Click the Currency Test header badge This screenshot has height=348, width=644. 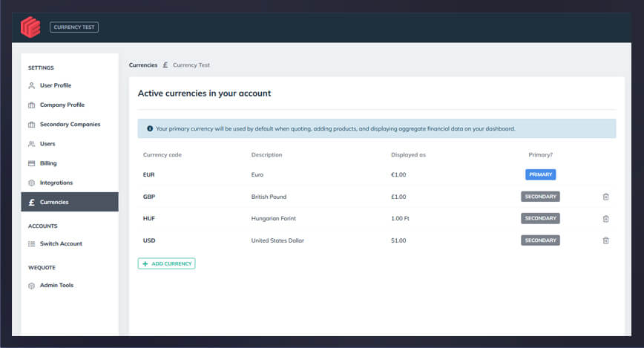(x=74, y=27)
